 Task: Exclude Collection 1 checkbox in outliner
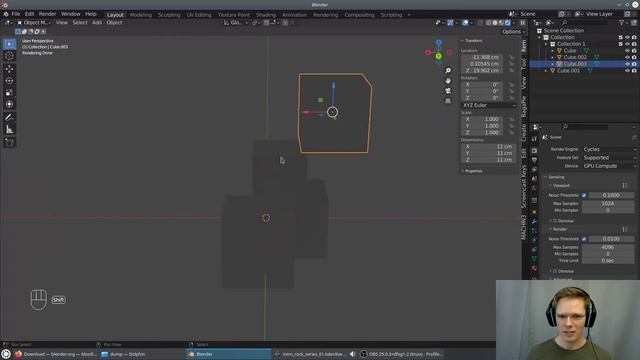[x=621, y=44]
